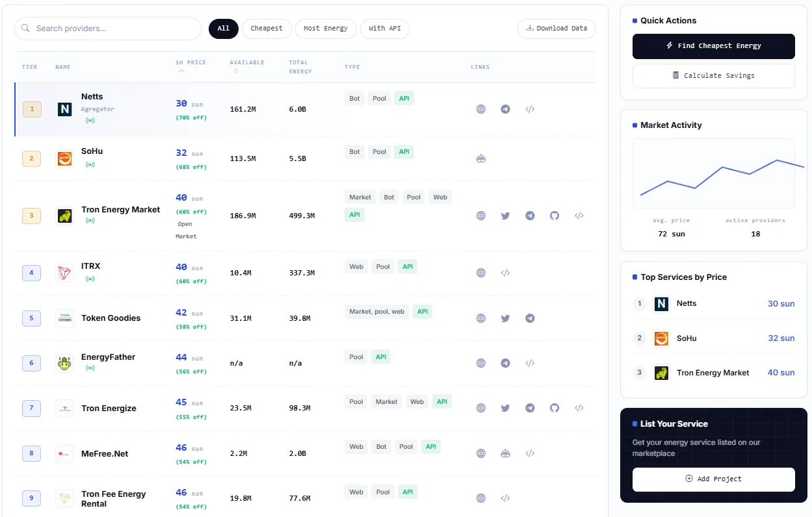This screenshot has width=812, height=517.
Task: Open ITRX API code icon
Action: pos(505,273)
